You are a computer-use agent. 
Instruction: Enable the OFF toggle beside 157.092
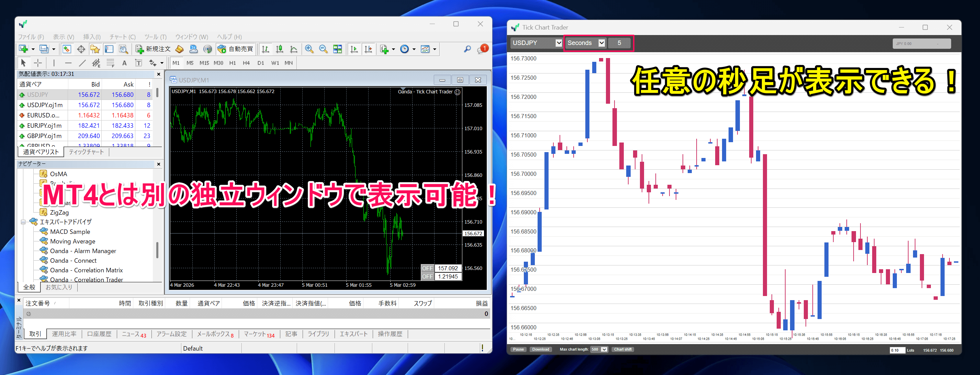pos(428,268)
